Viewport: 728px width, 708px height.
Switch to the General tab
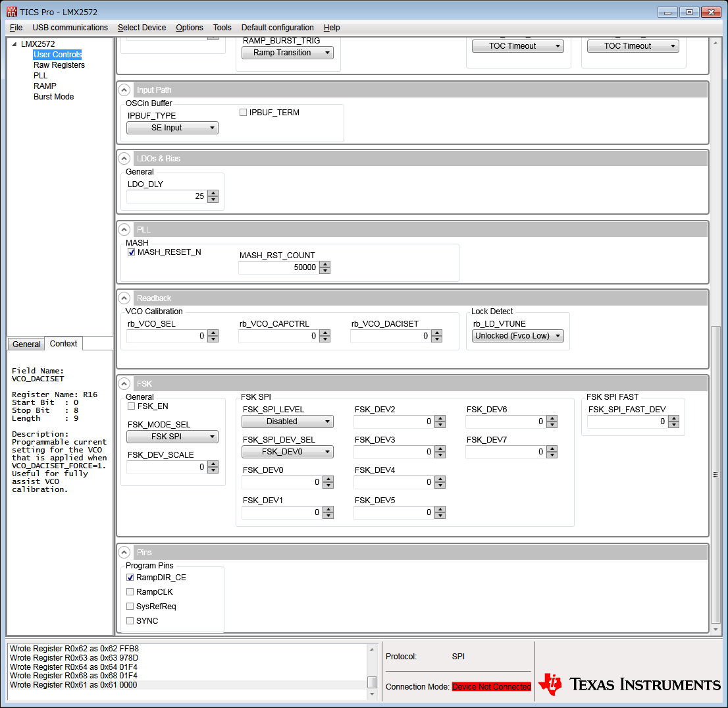click(x=26, y=344)
